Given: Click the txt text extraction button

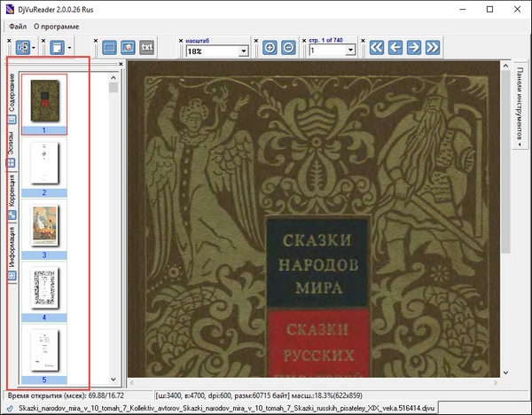Looking at the screenshot, I should tap(146, 48).
